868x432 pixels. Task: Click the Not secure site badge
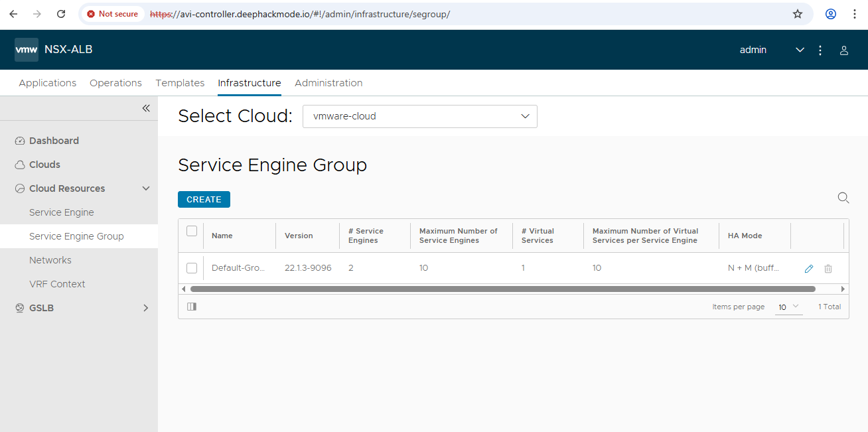coord(113,13)
